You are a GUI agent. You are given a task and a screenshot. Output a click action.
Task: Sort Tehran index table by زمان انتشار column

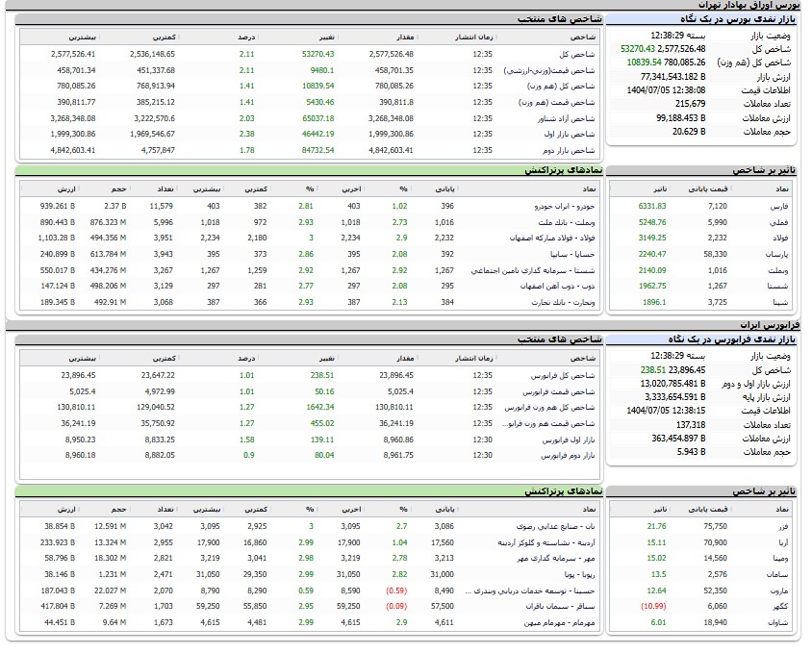tap(474, 38)
